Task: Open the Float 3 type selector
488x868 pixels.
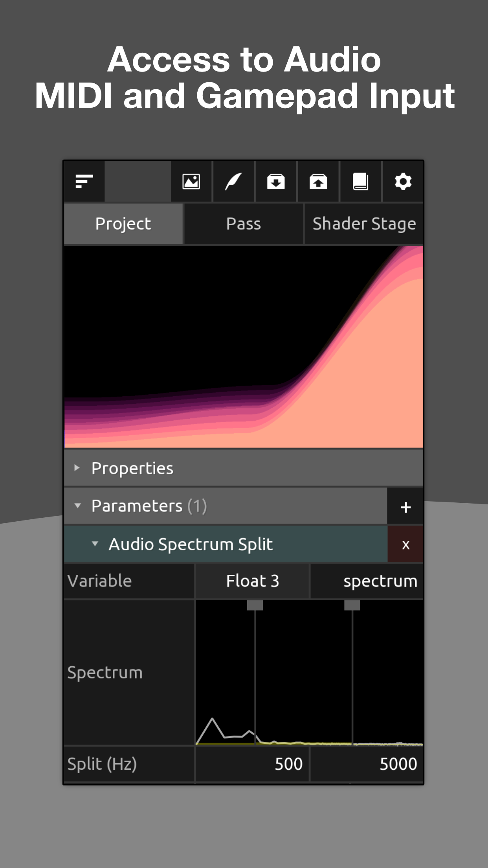Action: pyautogui.click(x=252, y=581)
